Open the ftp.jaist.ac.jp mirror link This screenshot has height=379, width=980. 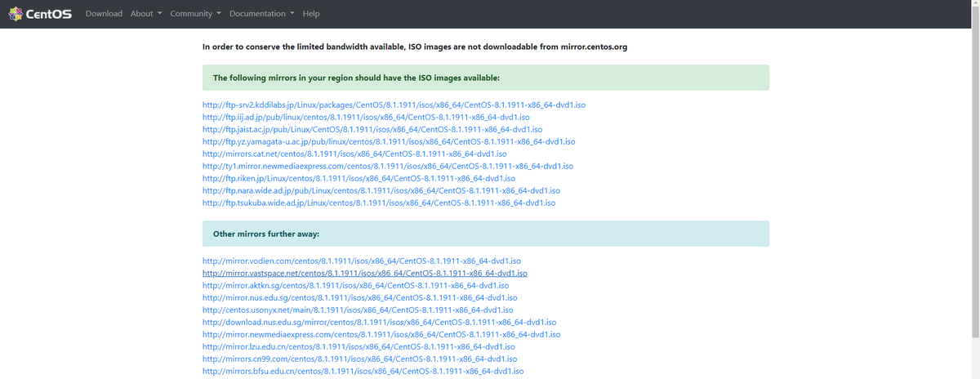[372, 130]
